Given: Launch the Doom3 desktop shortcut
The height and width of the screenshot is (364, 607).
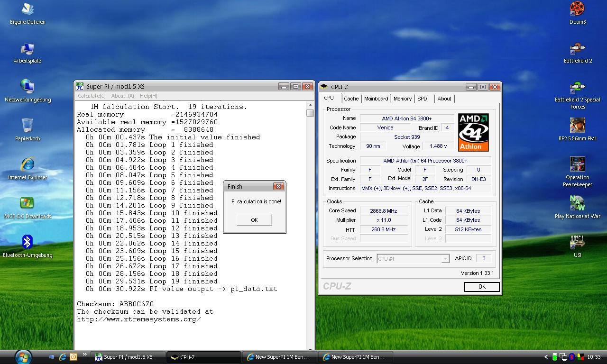Looking at the screenshot, I should (577, 13).
